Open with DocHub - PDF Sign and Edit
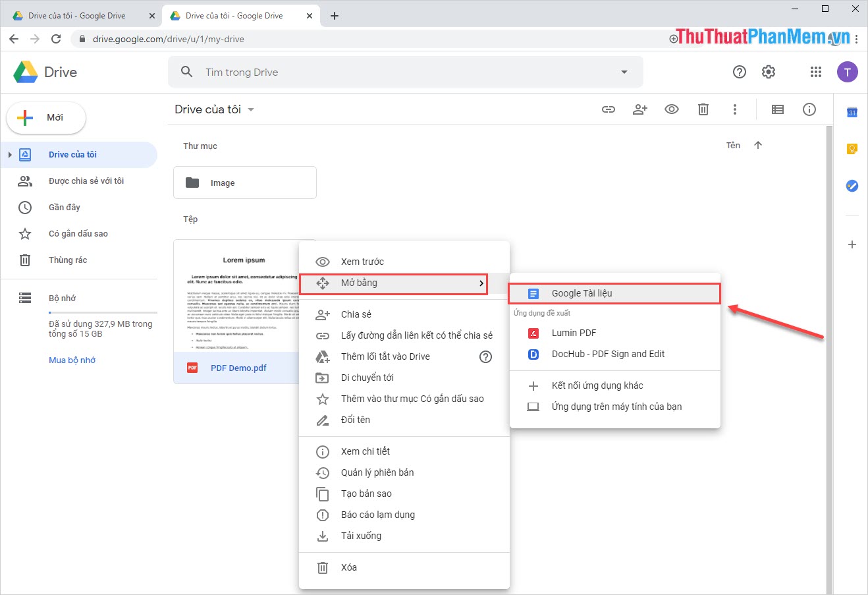The height and width of the screenshot is (595, 868). [615, 354]
